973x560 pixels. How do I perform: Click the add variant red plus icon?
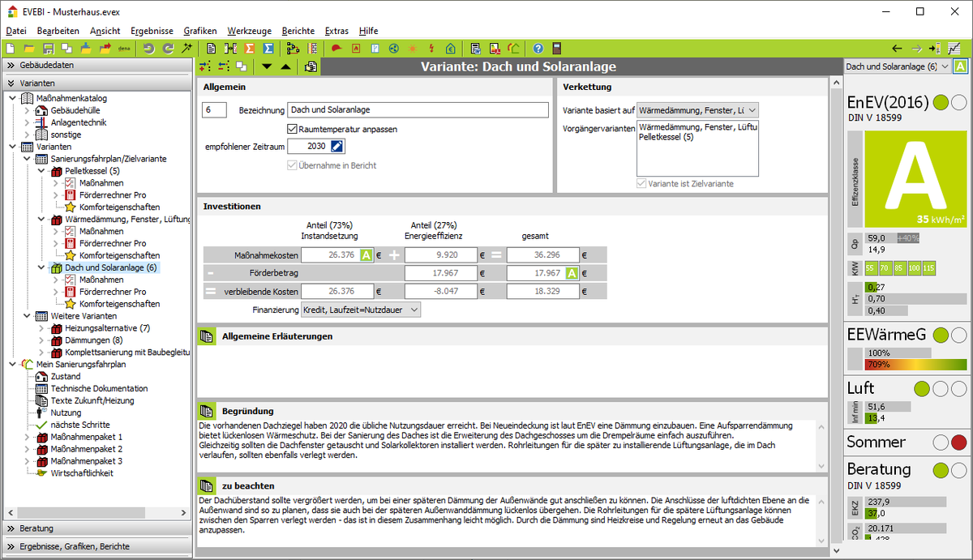(205, 66)
